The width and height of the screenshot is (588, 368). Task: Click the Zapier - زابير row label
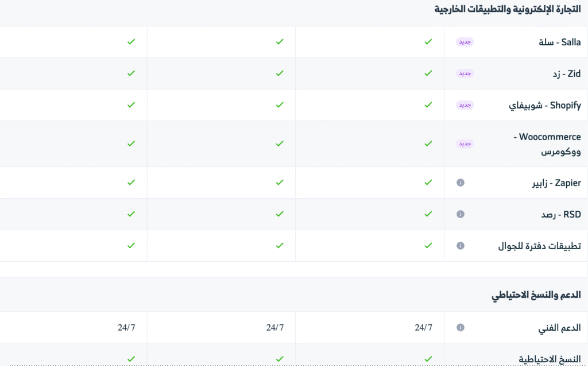tap(556, 183)
